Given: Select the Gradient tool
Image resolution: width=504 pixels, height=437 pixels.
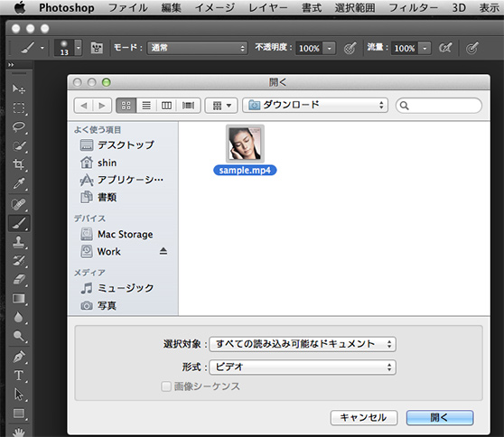Looking at the screenshot, I should [x=19, y=298].
